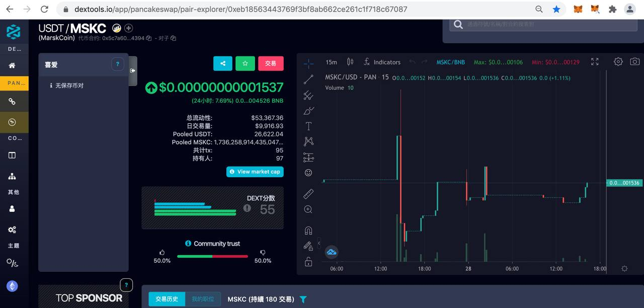The image size is (644, 308).
Task: Click the Community trust vote bar
Action: click(212, 256)
